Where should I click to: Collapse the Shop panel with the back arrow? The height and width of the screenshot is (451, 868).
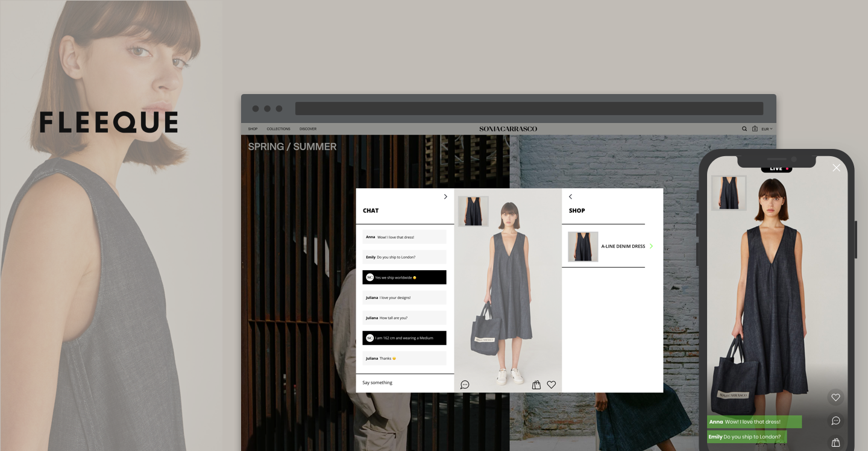570,197
